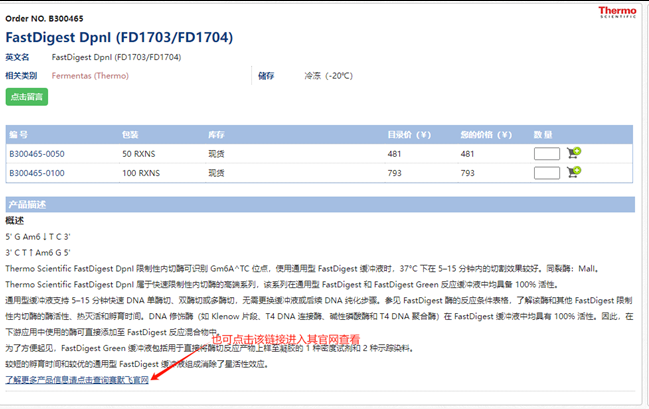Click the 编号 column header
Screen dimensions: 649x409
click(x=19, y=135)
